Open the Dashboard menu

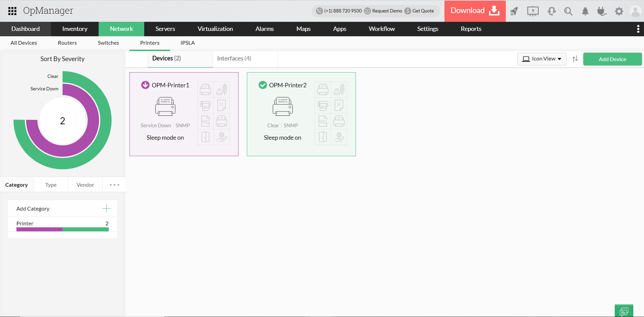pos(25,29)
